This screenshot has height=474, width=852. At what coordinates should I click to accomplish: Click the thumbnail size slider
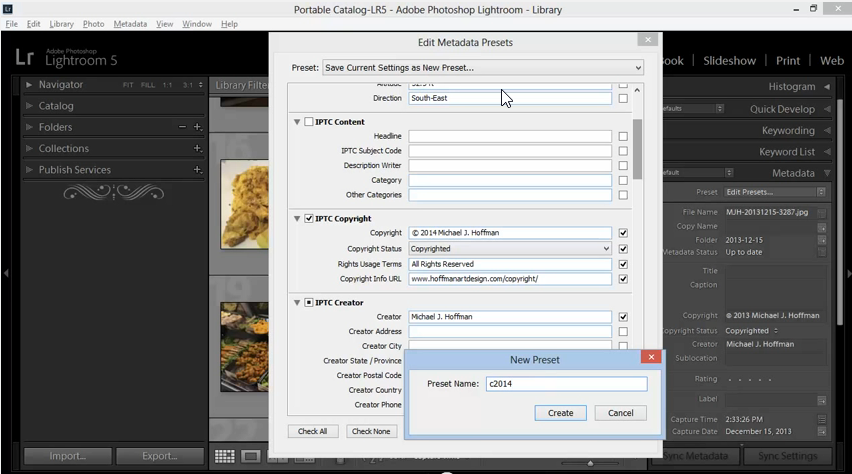click(x=590, y=463)
